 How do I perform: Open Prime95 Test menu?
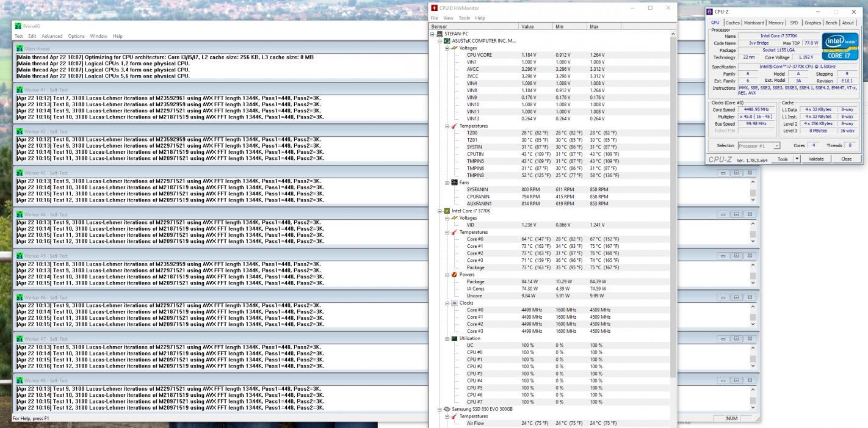[19, 36]
